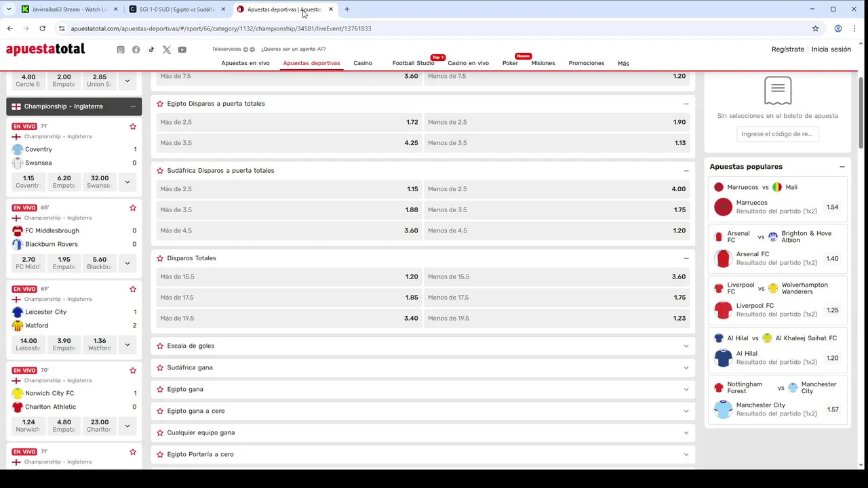Viewport: 868px width, 488px height.
Task: Open the Casino menu item
Action: 363,63
